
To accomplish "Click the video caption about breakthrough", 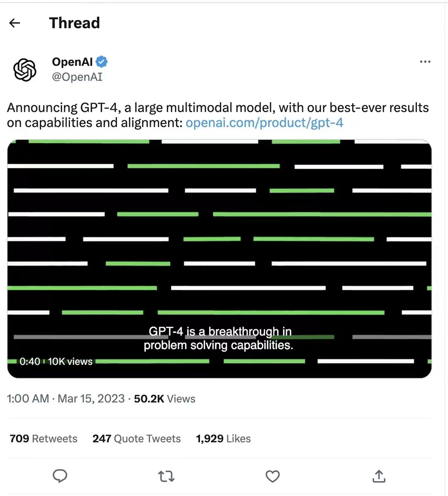I will coord(218,338).
